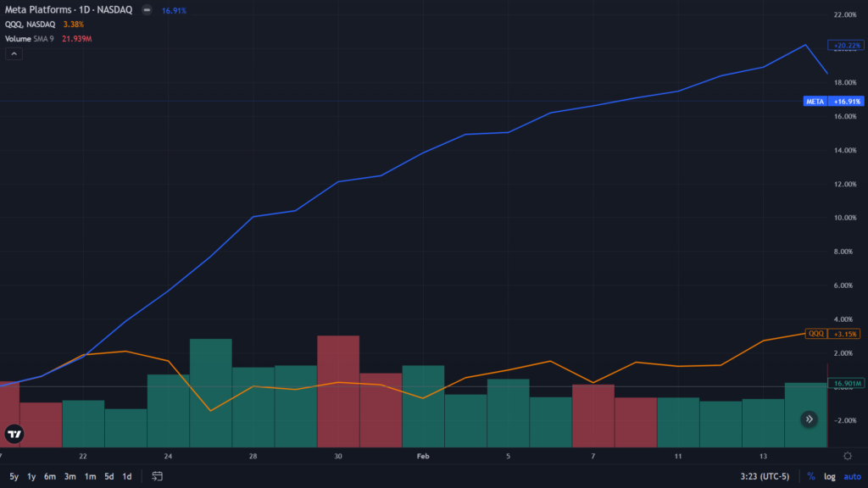
Task: Click the 5 date axis label
Action: coord(509,456)
